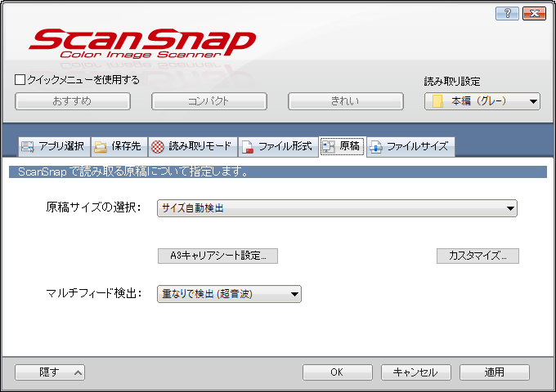This screenshot has height=392, width=556.
Task: Click the ファイル形式 document icon
Action: [x=247, y=147]
